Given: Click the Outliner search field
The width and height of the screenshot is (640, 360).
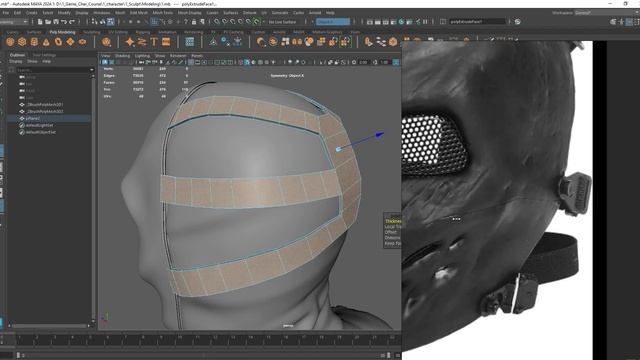Looking at the screenshot, I should tap(52, 70).
